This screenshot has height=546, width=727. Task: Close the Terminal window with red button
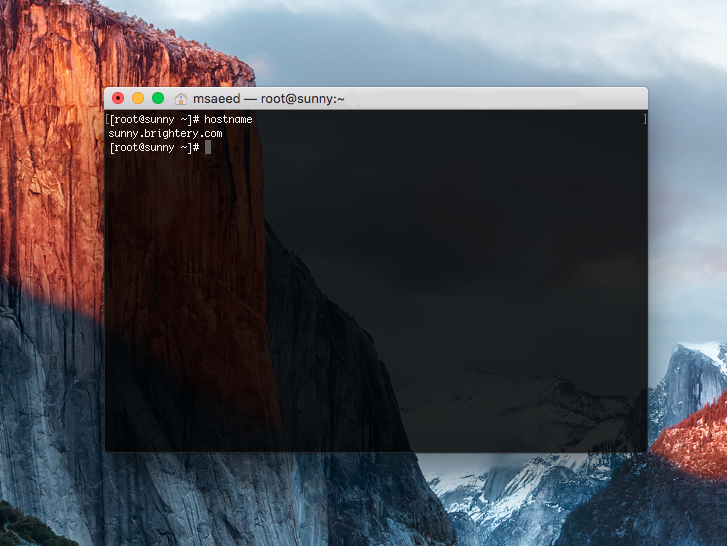coord(118,98)
